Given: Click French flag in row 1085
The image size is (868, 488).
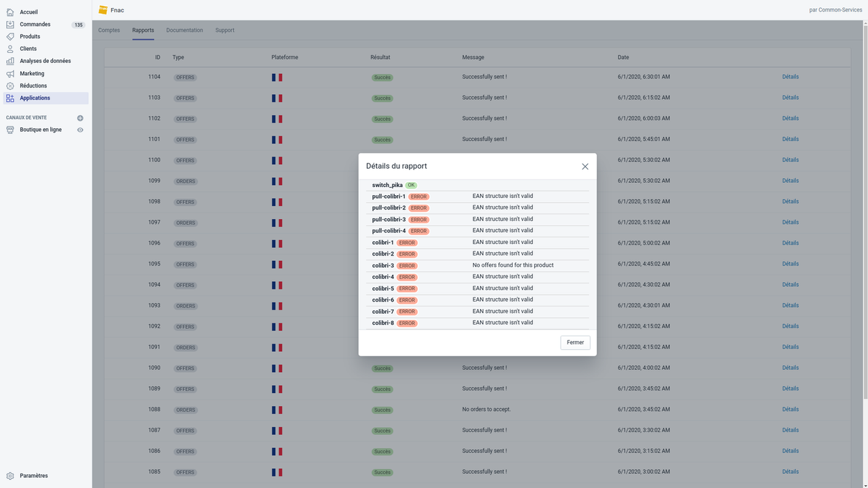Looking at the screenshot, I should pos(277,472).
